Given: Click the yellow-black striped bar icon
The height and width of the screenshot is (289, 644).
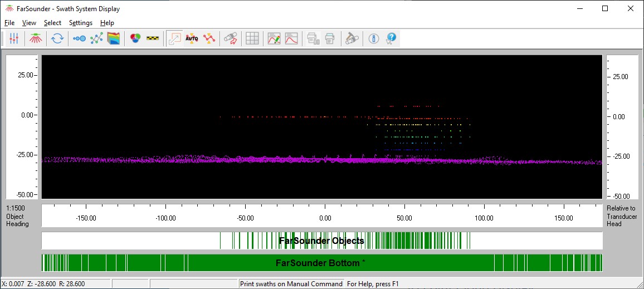Looking at the screenshot, I should (152, 38).
